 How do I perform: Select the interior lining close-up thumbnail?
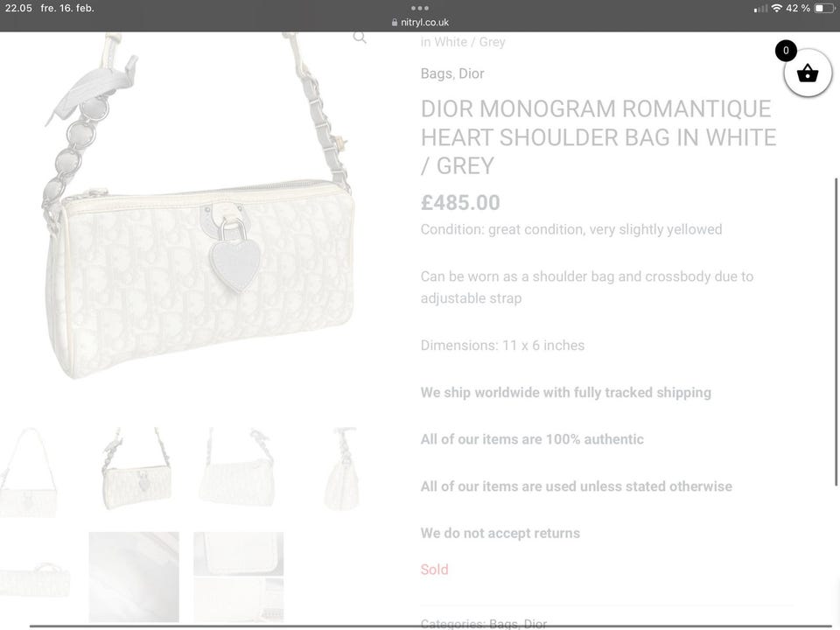(x=134, y=577)
